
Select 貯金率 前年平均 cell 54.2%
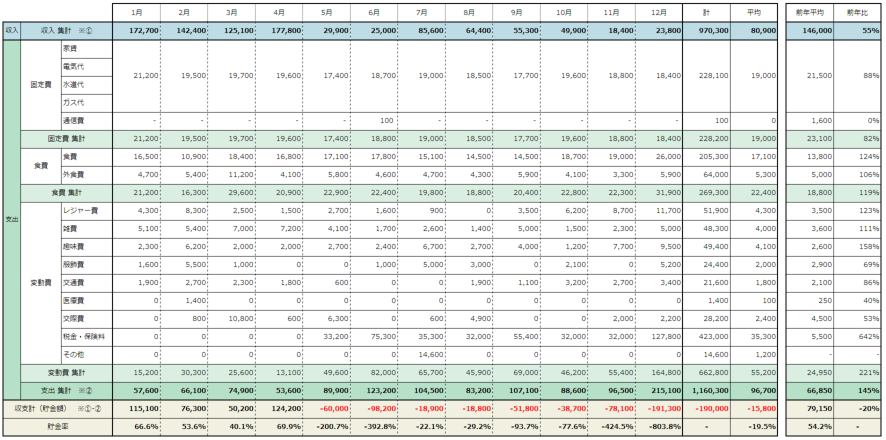810,428
